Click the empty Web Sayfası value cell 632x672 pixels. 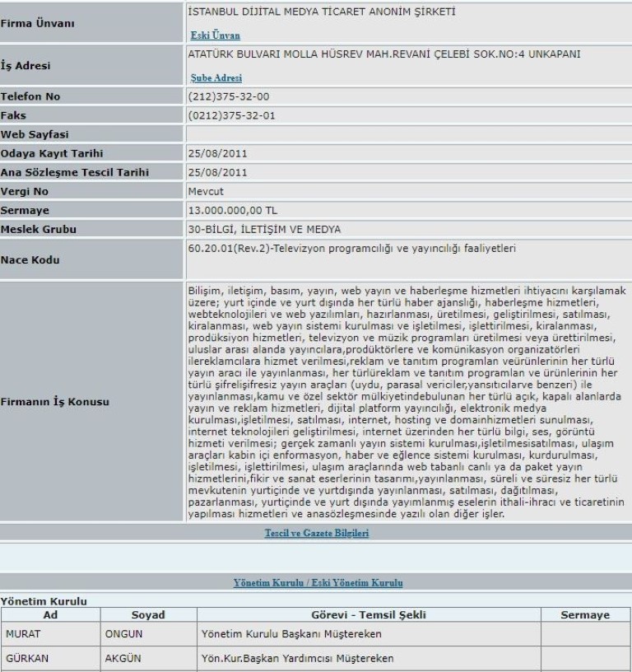(x=407, y=134)
